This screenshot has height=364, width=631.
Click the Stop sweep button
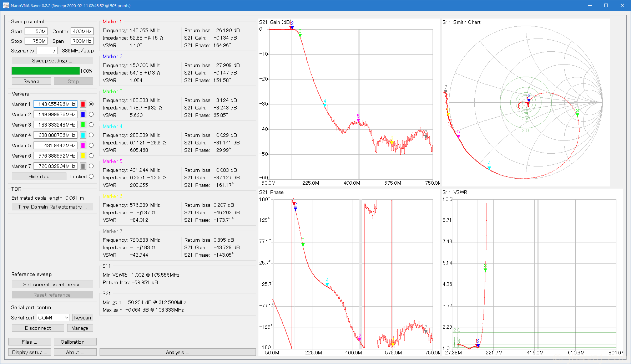(73, 81)
